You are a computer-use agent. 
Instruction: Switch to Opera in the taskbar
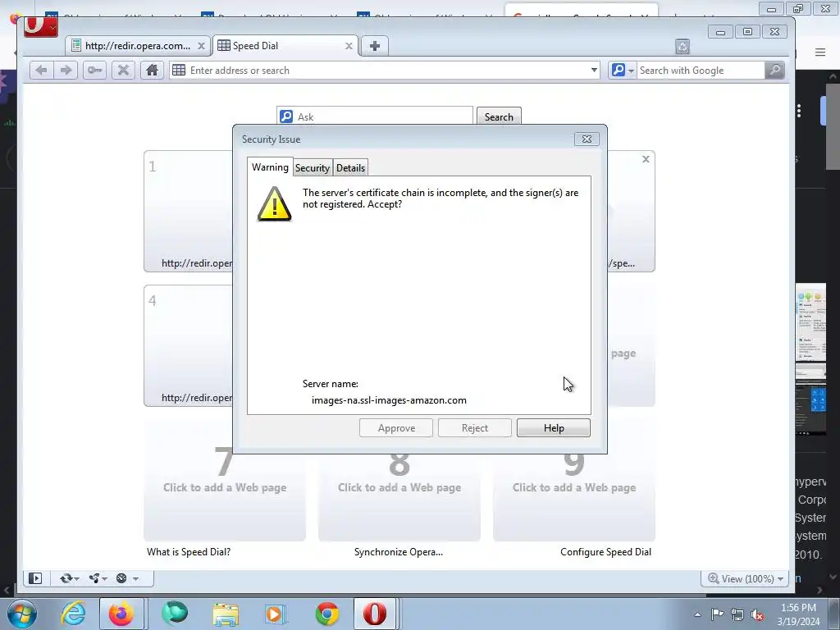[x=375, y=614]
